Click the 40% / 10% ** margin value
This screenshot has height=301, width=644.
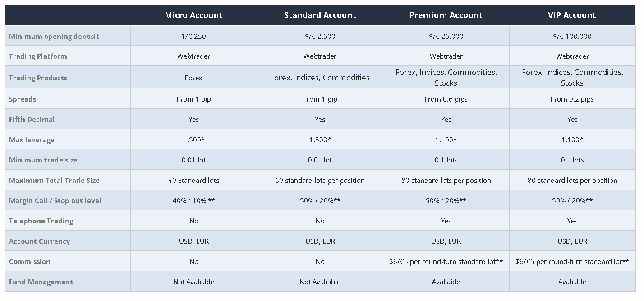193,200
